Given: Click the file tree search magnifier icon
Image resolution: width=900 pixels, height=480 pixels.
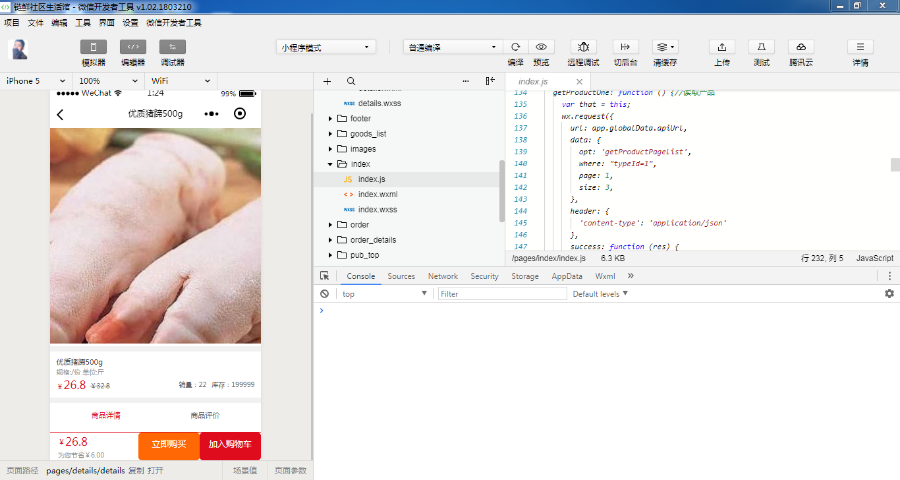Looking at the screenshot, I should pyautogui.click(x=351, y=81).
